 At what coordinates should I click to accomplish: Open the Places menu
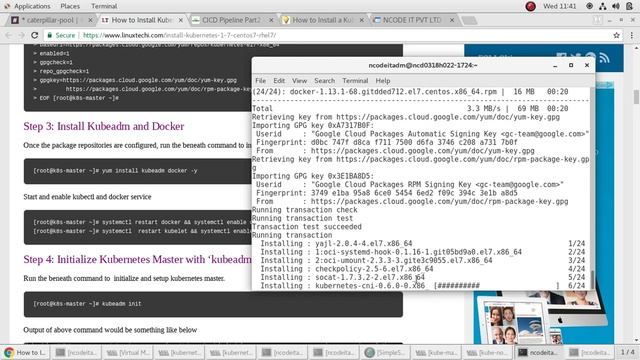coord(70,6)
